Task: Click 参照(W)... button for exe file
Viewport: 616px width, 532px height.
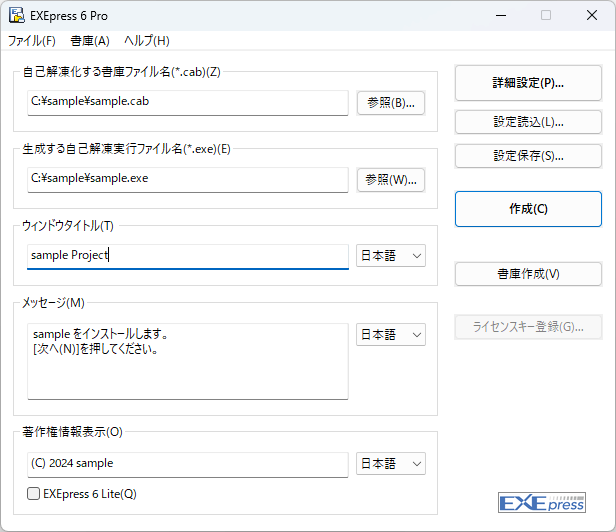Action: (x=390, y=180)
